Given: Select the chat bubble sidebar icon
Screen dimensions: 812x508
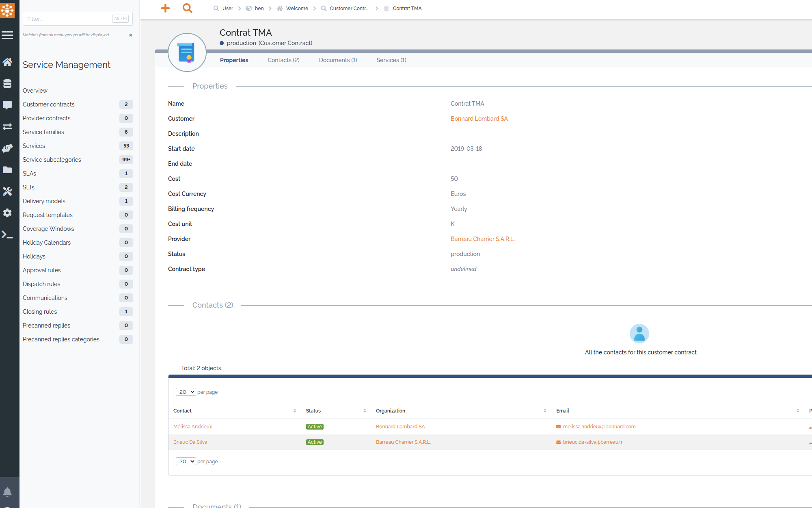Looking at the screenshot, I should click(8, 105).
